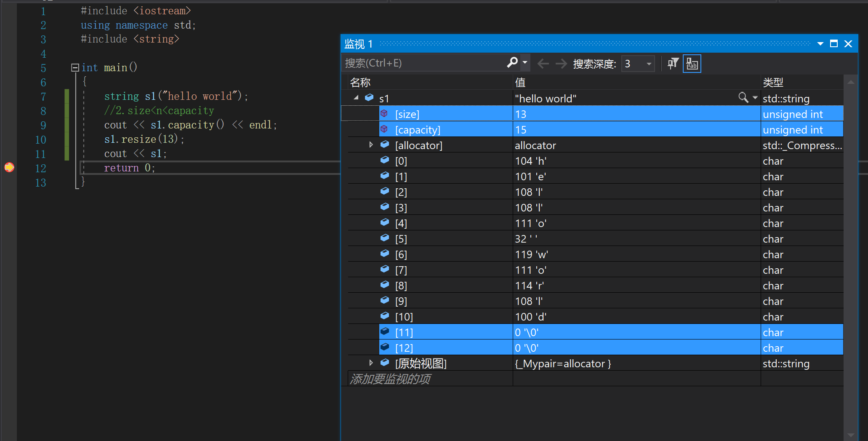Click line number 9 in the gutter
The height and width of the screenshot is (441, 868).
tap(43, 125)
